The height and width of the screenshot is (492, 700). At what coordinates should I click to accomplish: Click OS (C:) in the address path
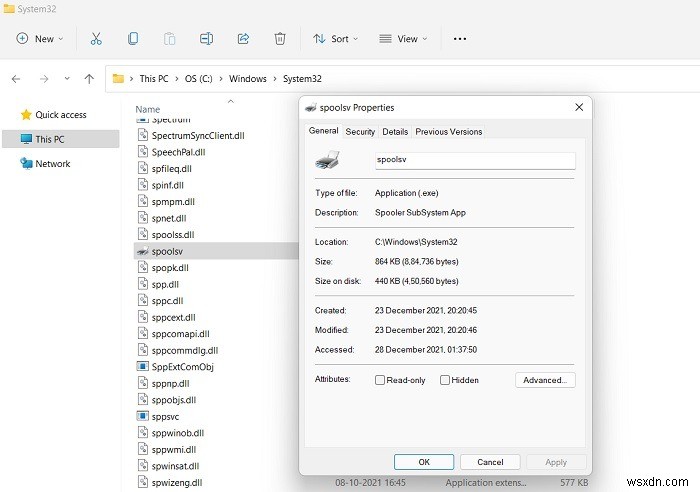click(x=199, y=79)
